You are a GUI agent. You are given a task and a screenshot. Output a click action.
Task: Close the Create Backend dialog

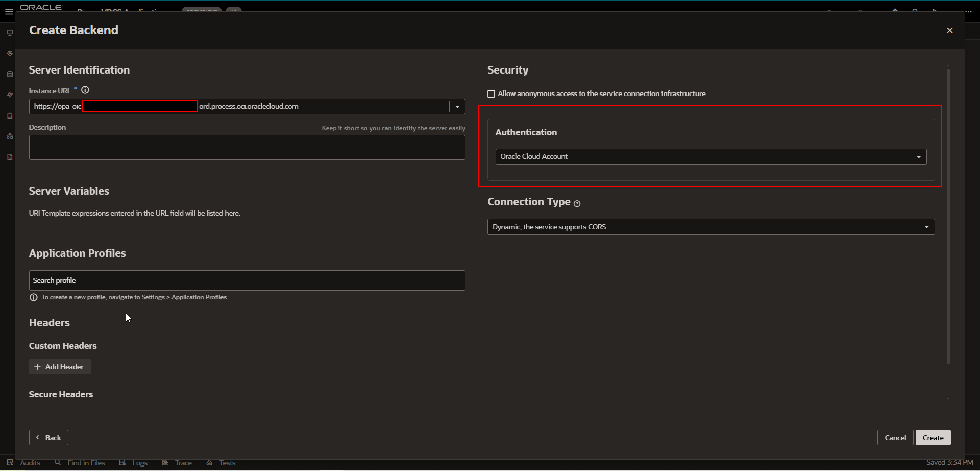[x=949, y=30]
